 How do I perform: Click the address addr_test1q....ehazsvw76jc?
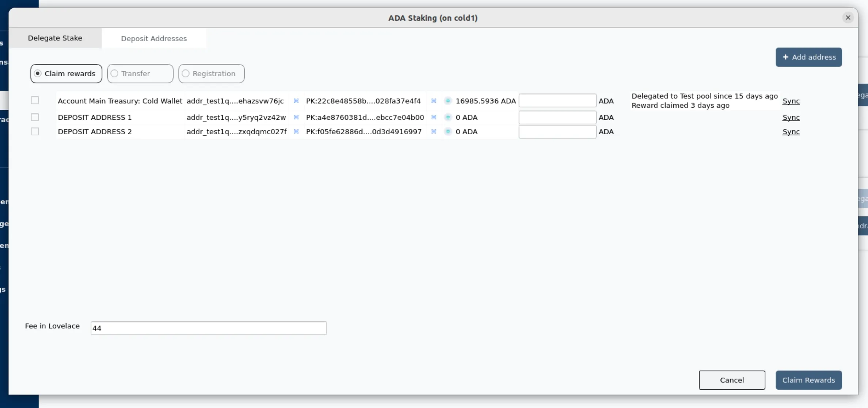pos(235,101)
